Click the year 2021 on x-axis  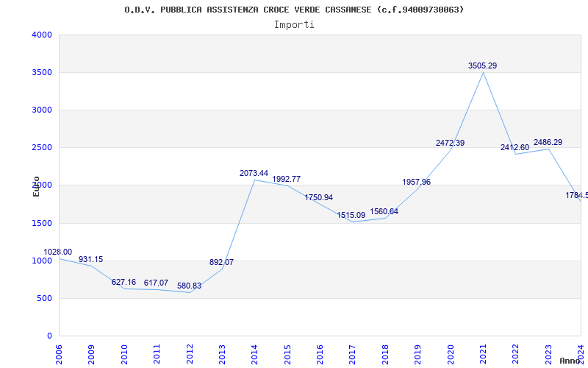click(483, 354)
